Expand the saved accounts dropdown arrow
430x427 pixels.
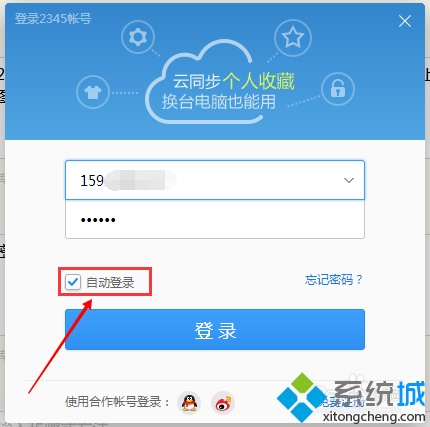[x=349, y=180]
